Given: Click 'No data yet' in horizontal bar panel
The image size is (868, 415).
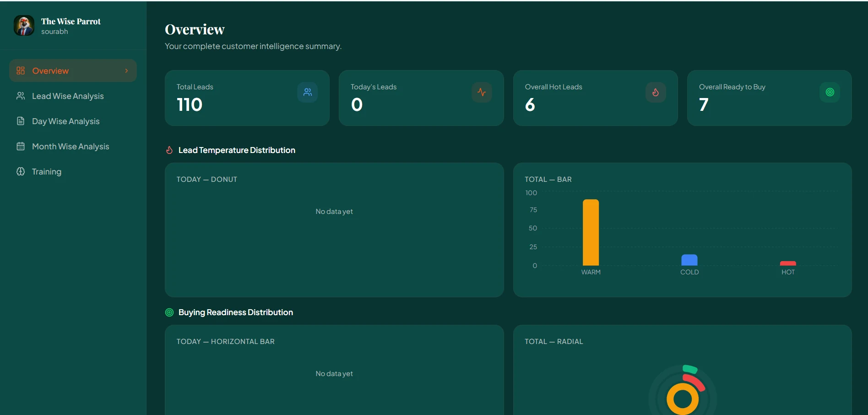Looking at the screenshot, I should tap(334, 374).
